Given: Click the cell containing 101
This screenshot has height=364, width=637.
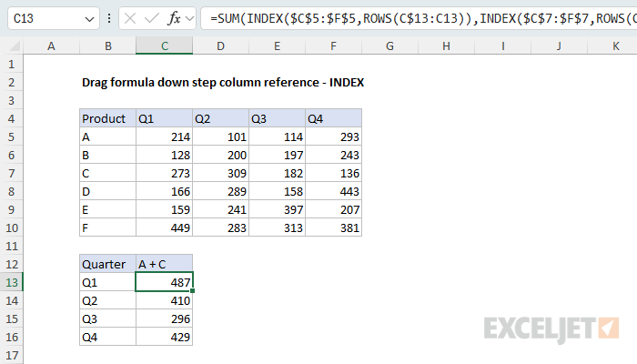Looking at the screenshot, I should [x=220, y=136].
